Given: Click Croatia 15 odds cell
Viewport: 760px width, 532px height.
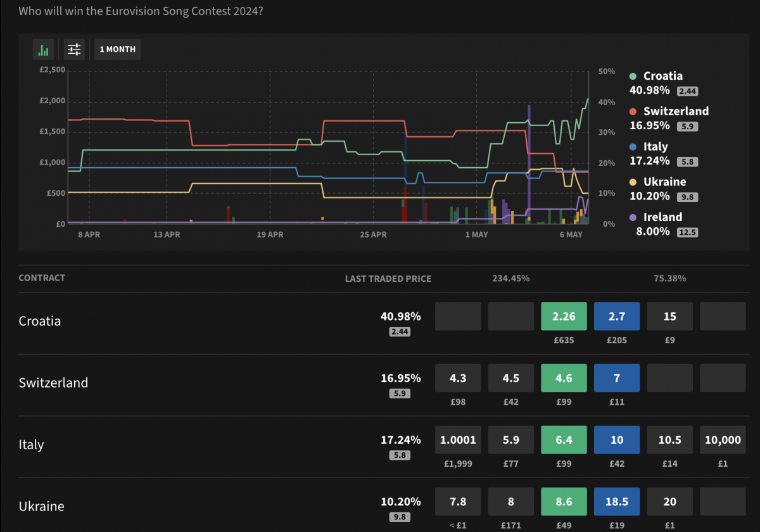Looking at the screenshot, I should point(669,317).
